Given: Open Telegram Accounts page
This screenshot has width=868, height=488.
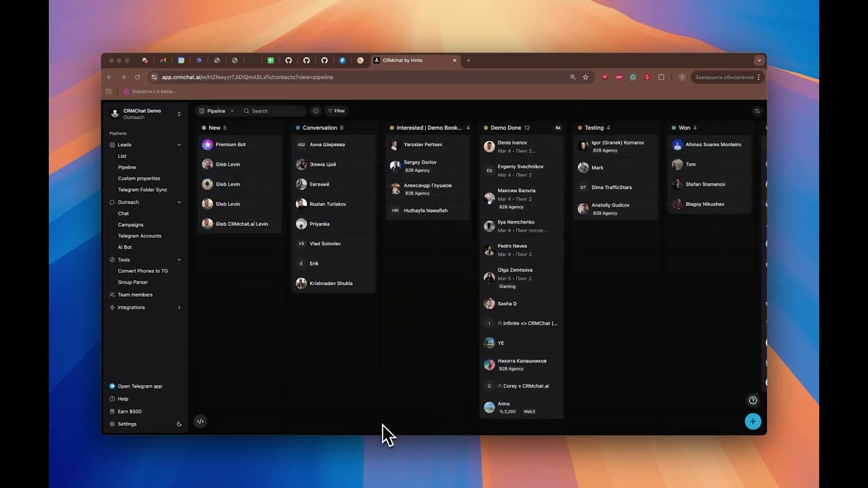Looking at the screenshot, I should tap(140, 236).
